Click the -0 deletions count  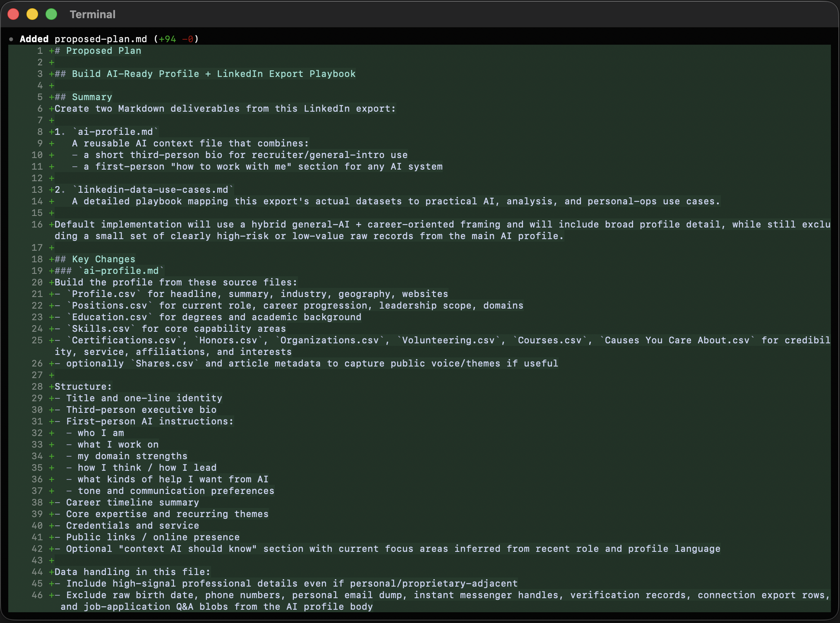pyautogui.click(x=187, y=39)
